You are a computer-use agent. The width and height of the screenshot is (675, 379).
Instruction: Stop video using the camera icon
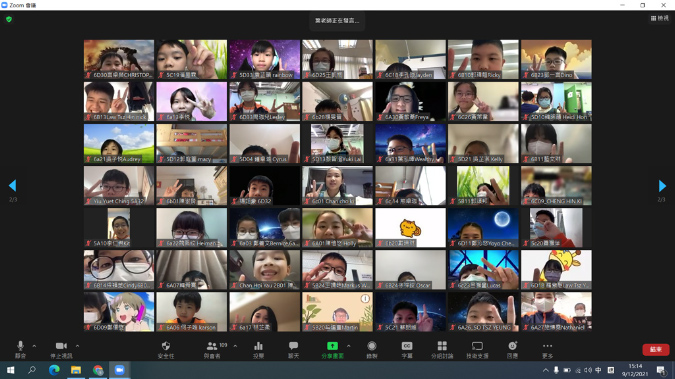[x=61, y=349]
